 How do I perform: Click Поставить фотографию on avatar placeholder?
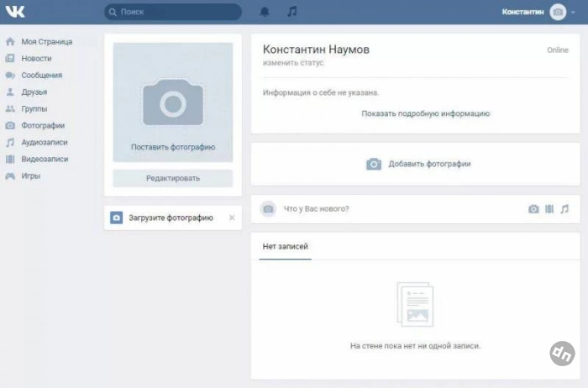click(x=173, y=147)
